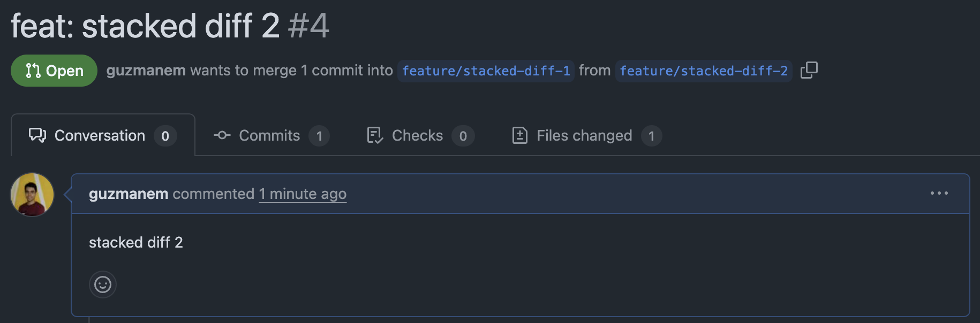Click the Files changed diff icon
This screenshot has height=323, width=980.
pos(520,135)
